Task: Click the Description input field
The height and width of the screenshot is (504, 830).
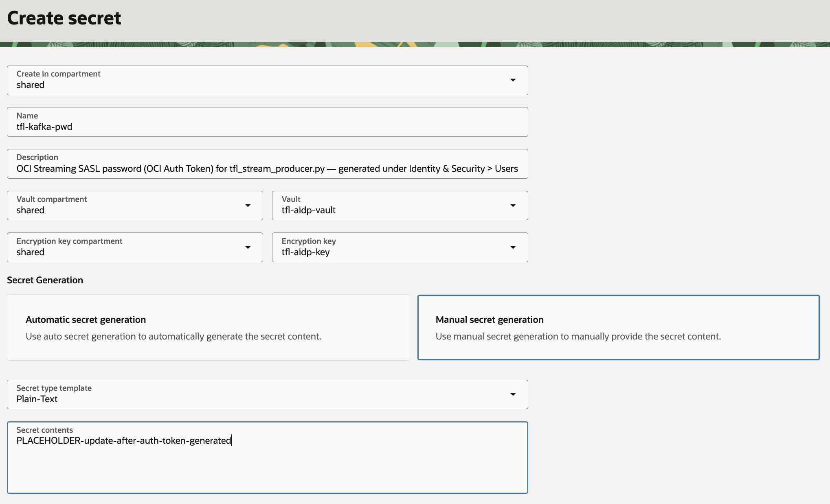Action: click(267, 164)
